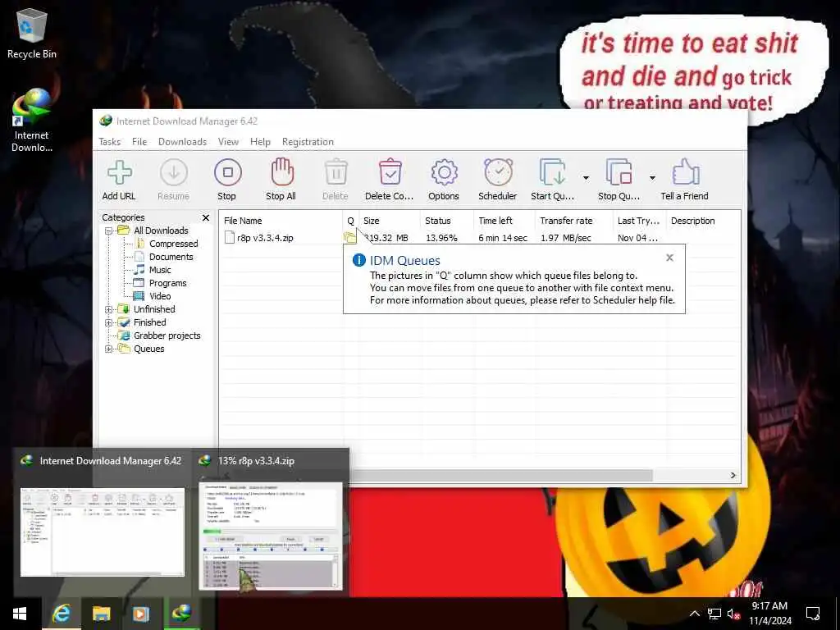The height and width of the screenshot is (630, 840).
Task: Expand the Finished category node
Action: [x=109, y=323]
